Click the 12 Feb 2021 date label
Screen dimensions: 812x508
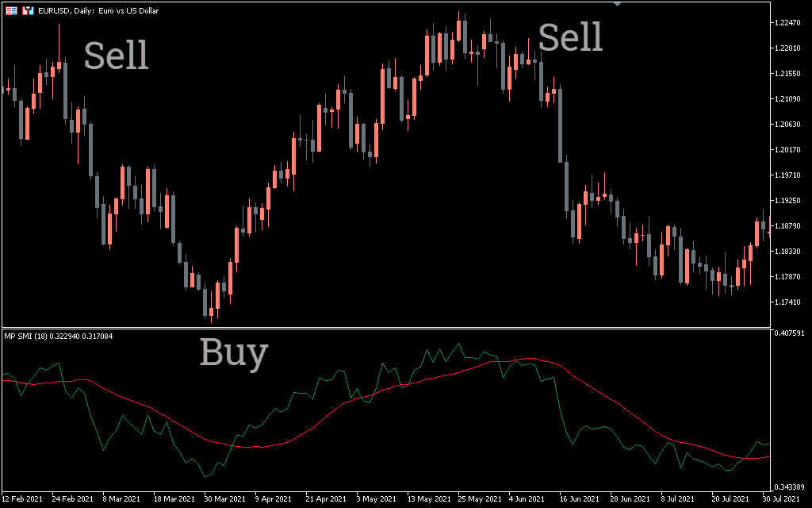click(22, 499)
